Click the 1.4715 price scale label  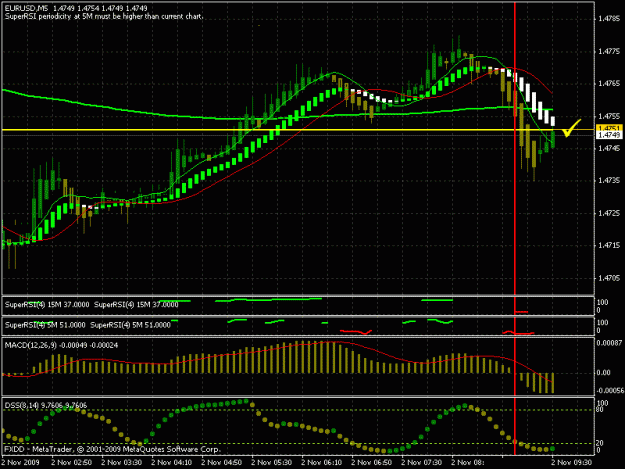(610, 245)
